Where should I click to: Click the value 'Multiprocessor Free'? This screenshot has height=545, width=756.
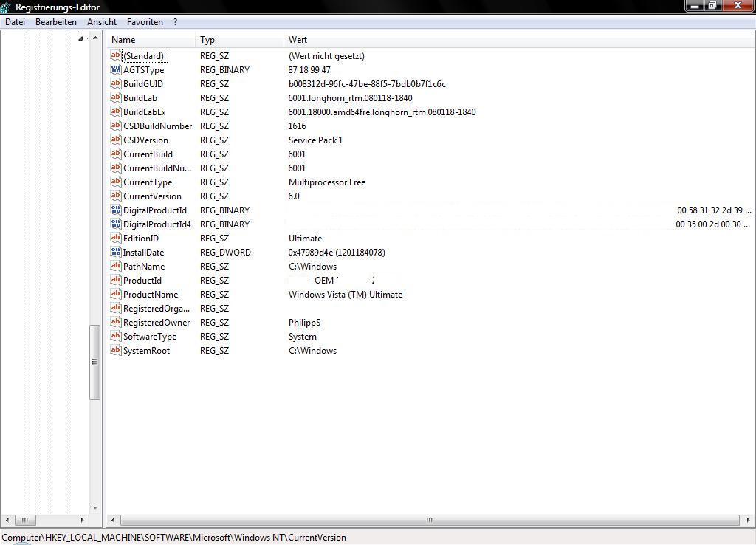(x=327, y=182)
